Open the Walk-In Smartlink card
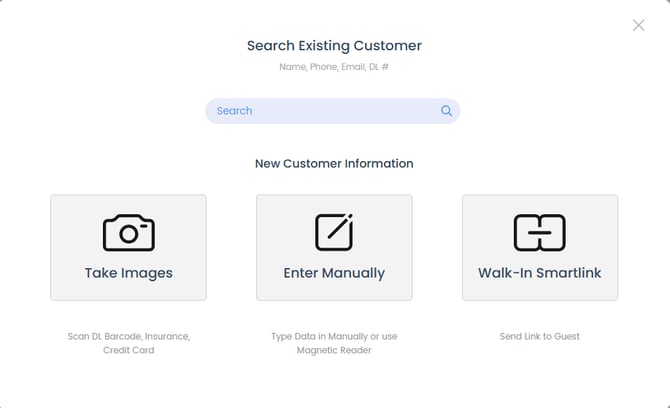 539,248
